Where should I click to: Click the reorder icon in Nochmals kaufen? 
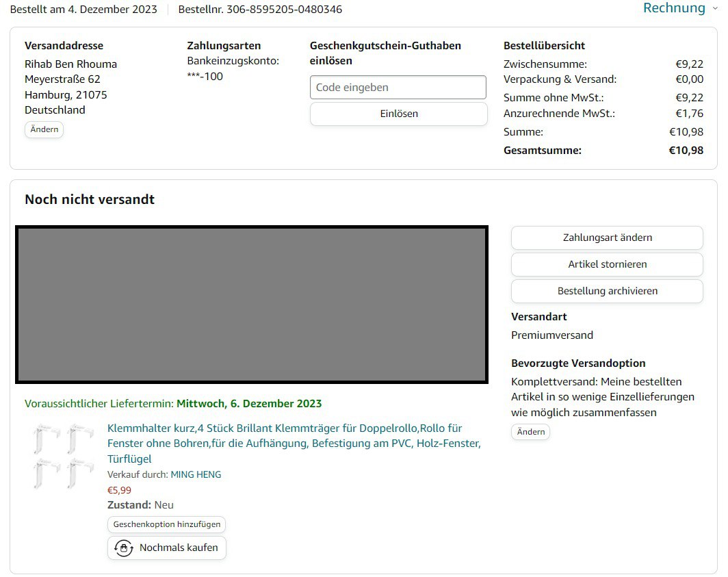tap(123, 548)
